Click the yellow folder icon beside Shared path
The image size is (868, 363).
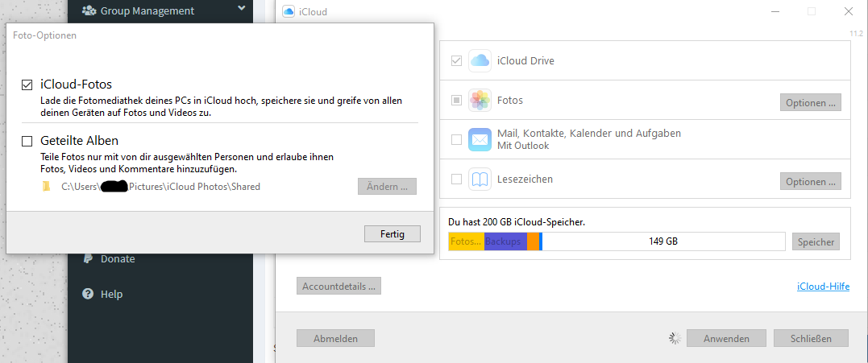tap(47, 187)
